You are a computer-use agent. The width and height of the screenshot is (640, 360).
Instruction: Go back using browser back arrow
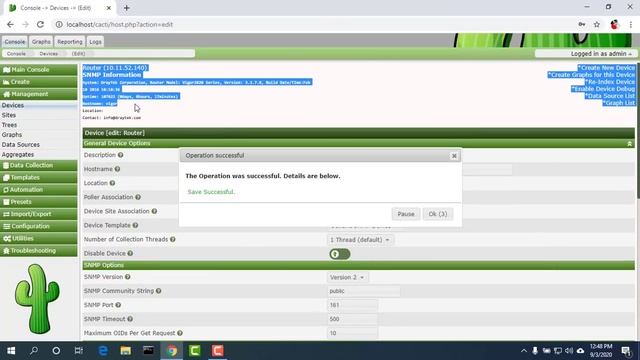click(x=10, y=24)
